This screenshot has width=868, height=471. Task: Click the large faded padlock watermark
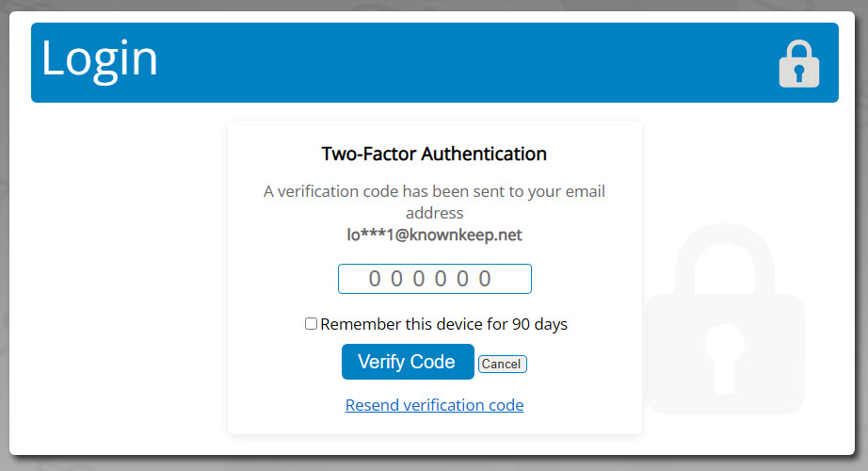click(x=725, y=318)
